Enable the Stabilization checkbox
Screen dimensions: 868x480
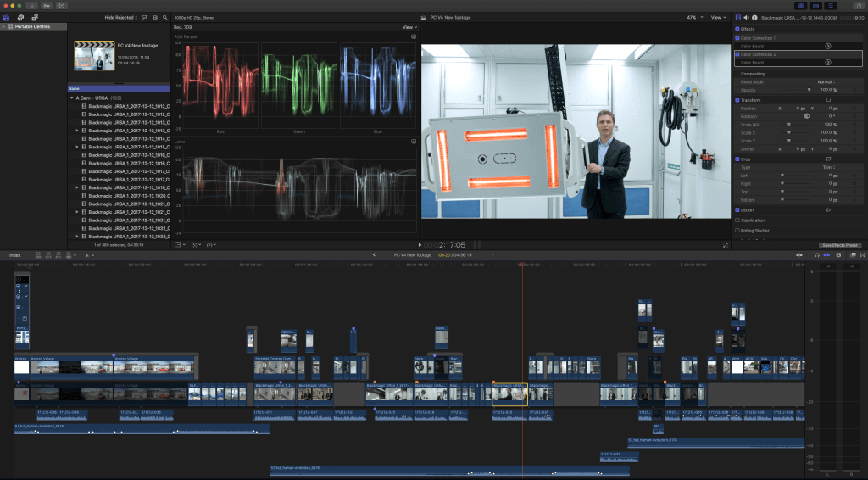coord(737,220)
